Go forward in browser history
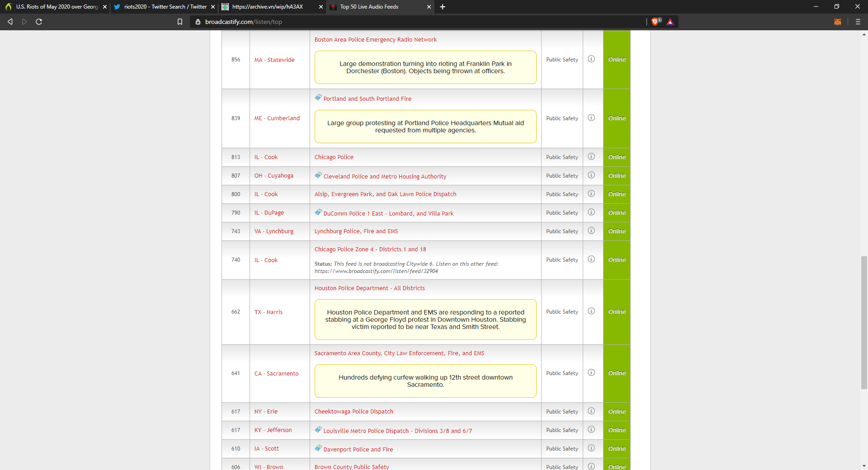The width and height of the screenshot is (868, 470). click(24, 22)
